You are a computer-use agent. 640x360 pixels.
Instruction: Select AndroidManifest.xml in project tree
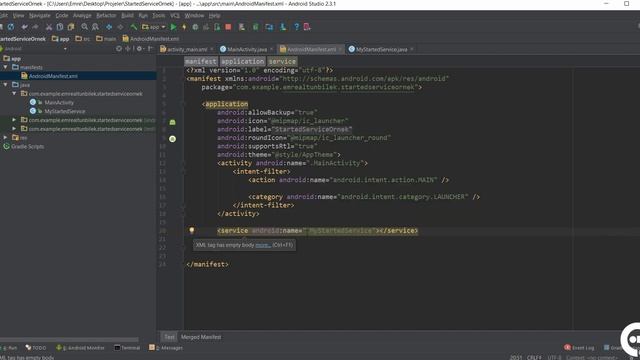tap(53, 76)
